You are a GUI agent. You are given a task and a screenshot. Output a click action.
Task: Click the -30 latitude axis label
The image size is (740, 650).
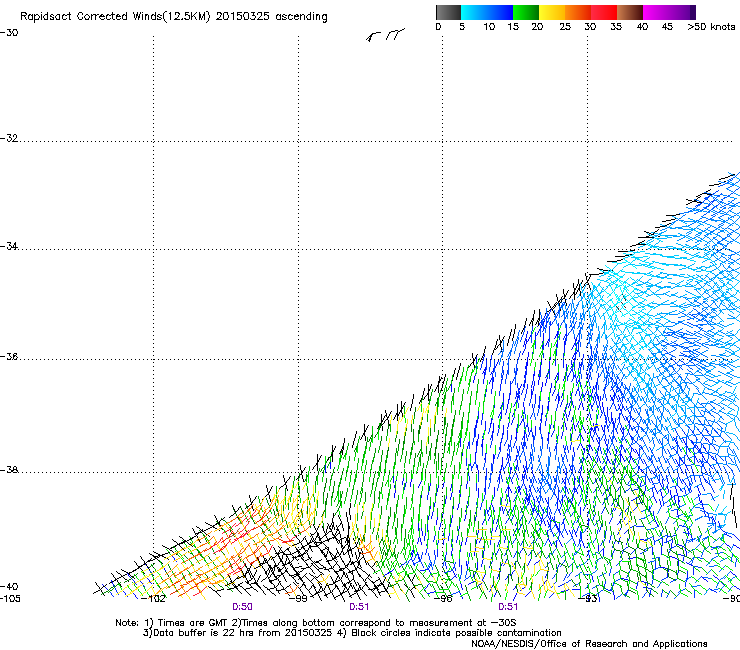click(9, 33)
